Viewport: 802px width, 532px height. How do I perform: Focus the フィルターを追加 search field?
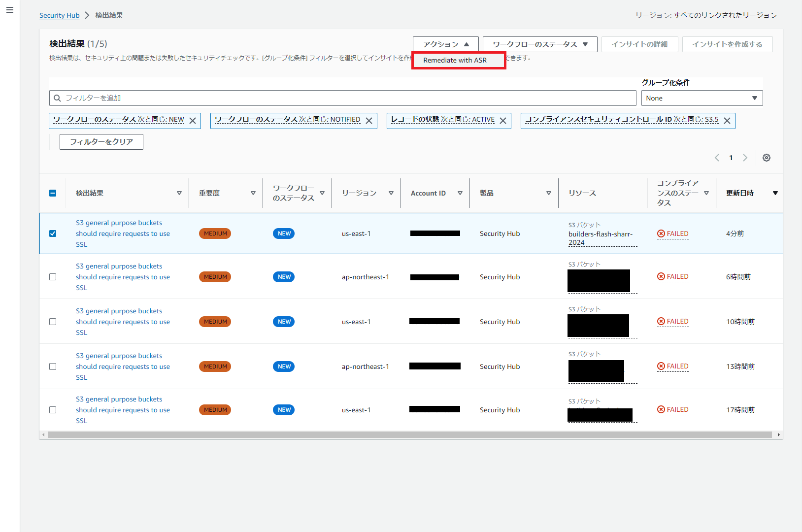[343, 98]
